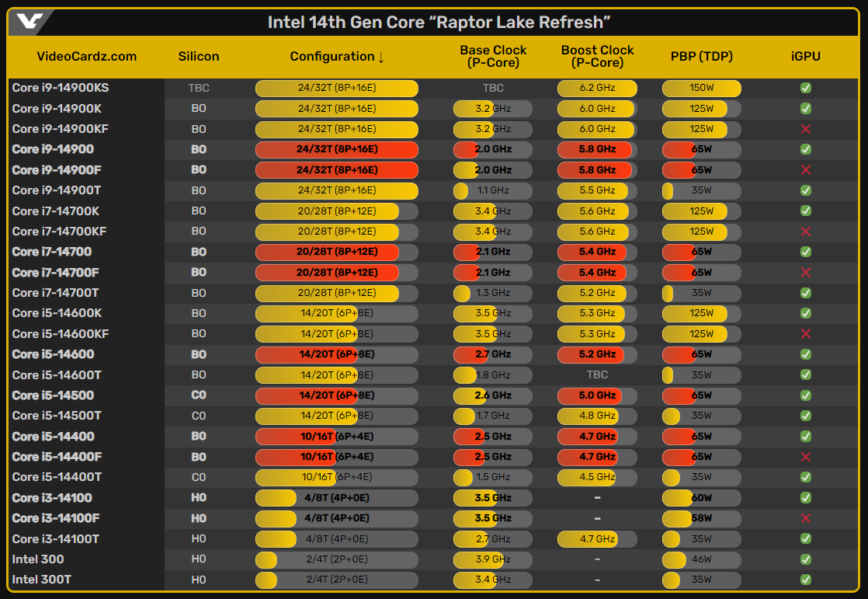The image size is (868, 599).
Task: Click the red iGPU cross for Core i7-14700F
Action: coord(806,272)
